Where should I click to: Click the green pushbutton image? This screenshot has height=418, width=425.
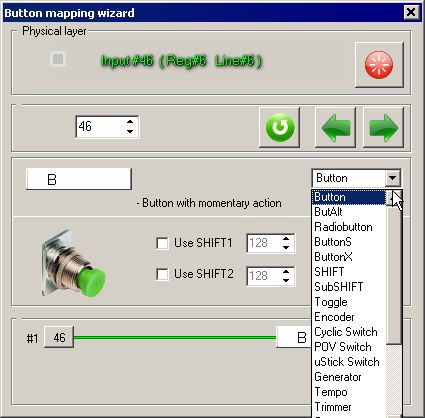(x=74, y=263)
